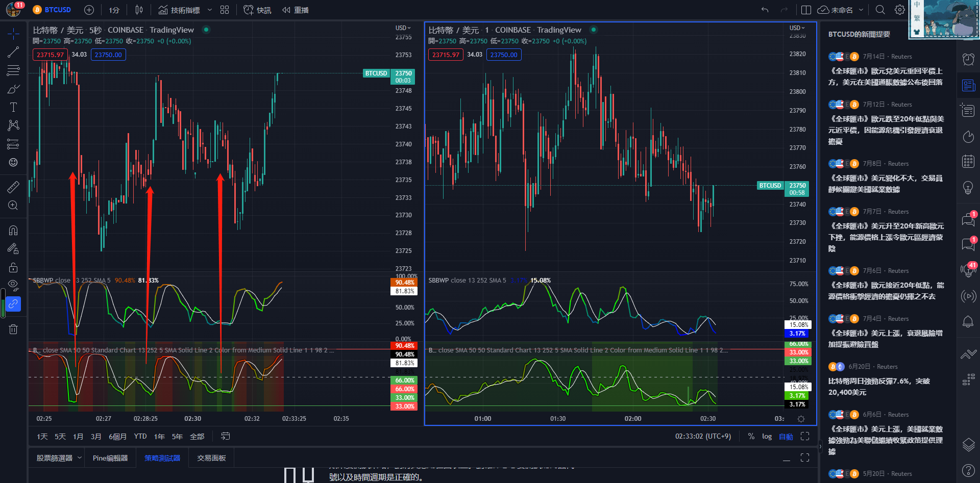This screenshot has width=980, height=483.
Task: Toggle percent scale mode
Action: pos(751,436)
